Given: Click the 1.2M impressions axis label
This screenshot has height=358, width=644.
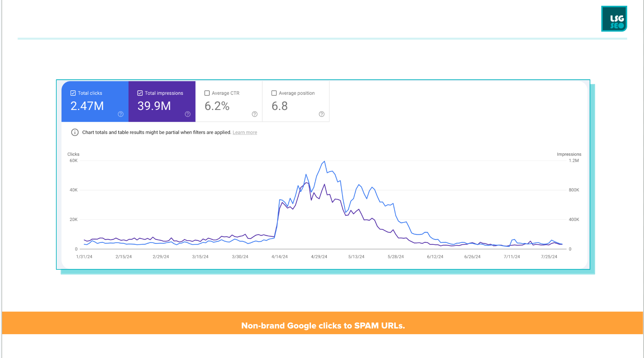Looking at the screenshot, I should click(x=574, y=160).
